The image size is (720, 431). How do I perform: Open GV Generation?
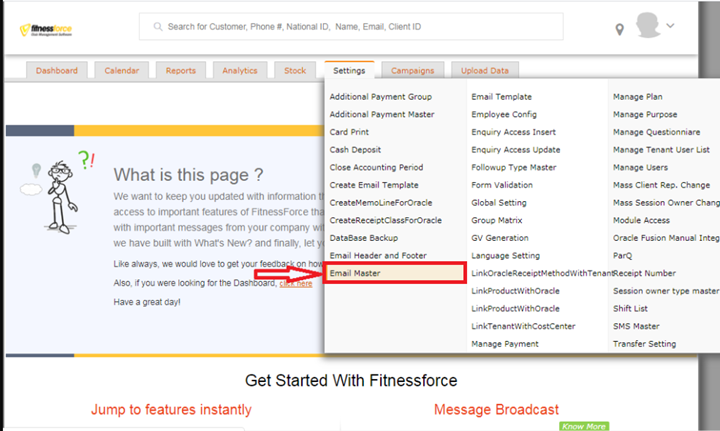(x=500, y=238)
